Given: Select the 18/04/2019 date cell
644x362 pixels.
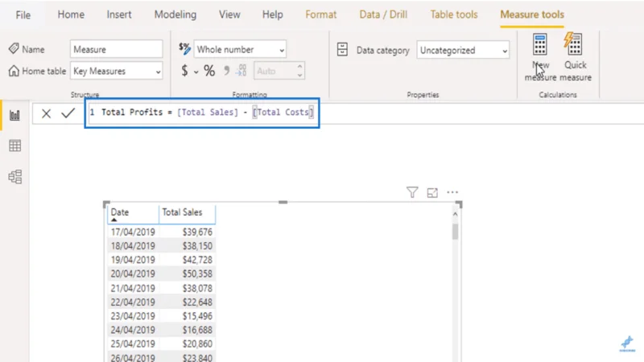Looking at the screenshot, I should pos(133,246).
